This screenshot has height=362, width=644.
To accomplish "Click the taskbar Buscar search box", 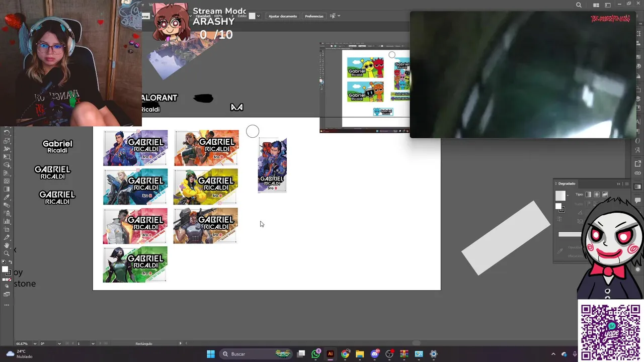I will pos(257,354).
